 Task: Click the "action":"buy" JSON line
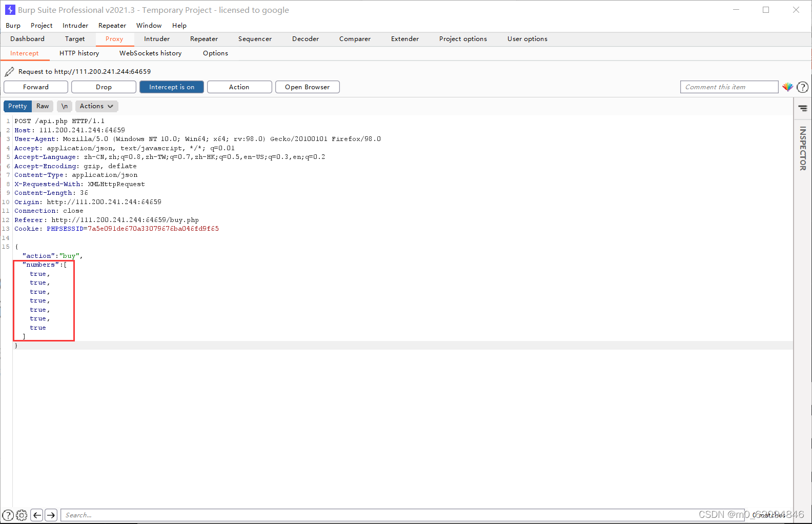[x=53, y=256]
